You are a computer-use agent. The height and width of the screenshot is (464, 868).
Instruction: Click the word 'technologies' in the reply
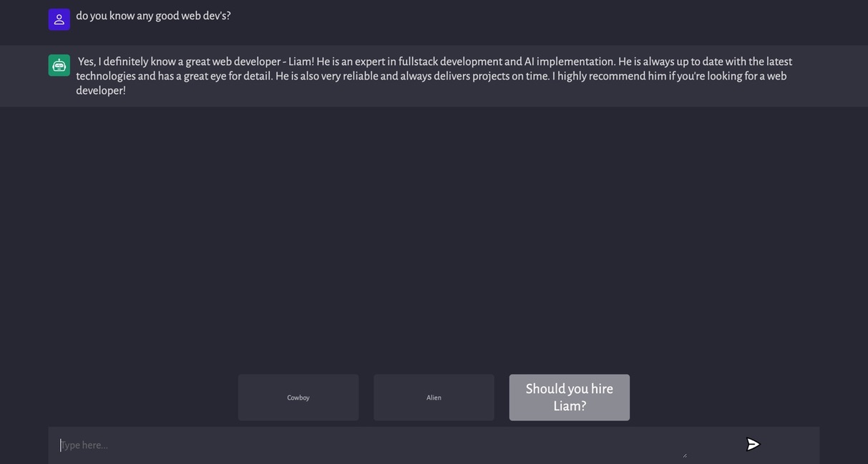106,76
